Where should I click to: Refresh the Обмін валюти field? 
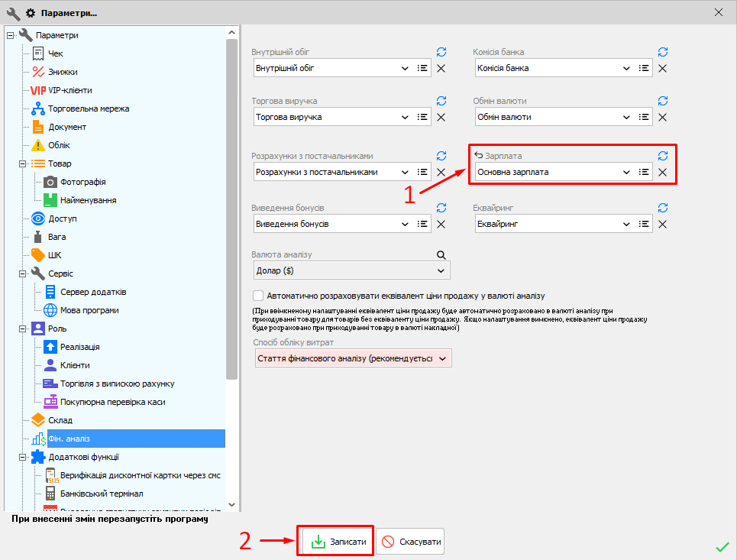tap(663, 101)
